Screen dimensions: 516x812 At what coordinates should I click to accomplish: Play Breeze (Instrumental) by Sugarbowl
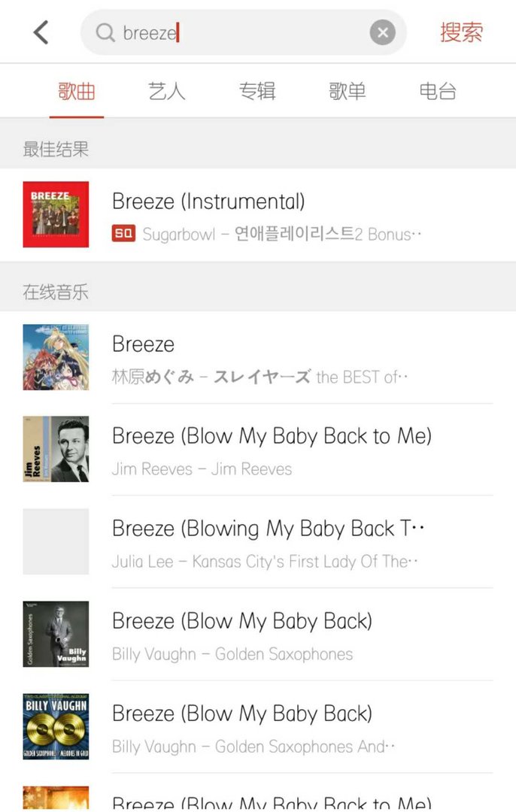click(x=208, y=201)
